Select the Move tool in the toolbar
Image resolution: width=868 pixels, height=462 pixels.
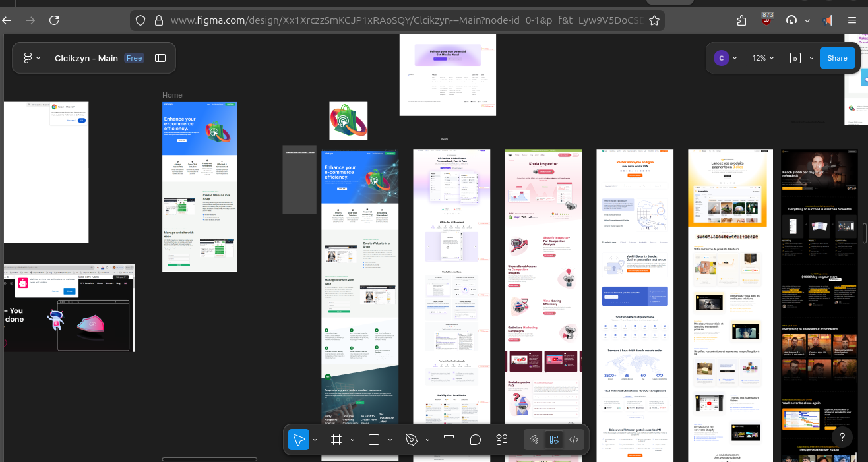(x=299, y=440)
